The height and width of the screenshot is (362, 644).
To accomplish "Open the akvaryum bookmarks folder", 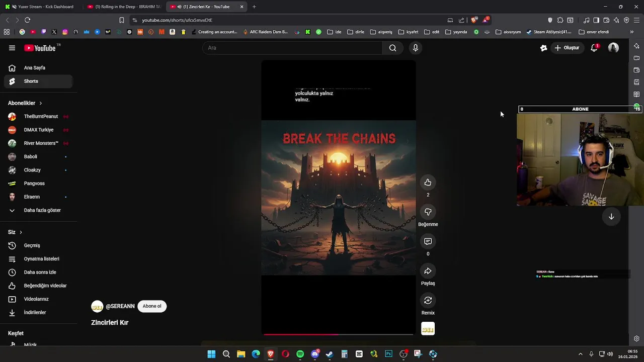I will [508, 32].
